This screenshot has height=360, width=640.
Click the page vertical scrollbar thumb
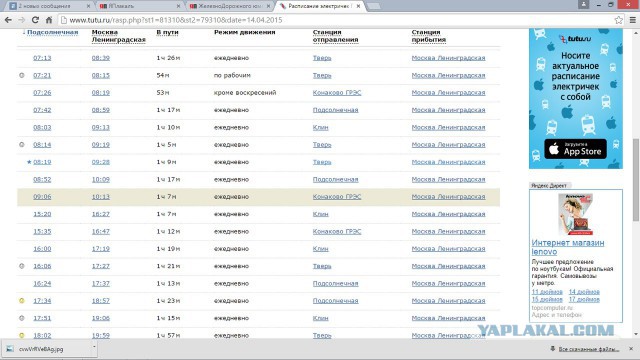point(636,180)
